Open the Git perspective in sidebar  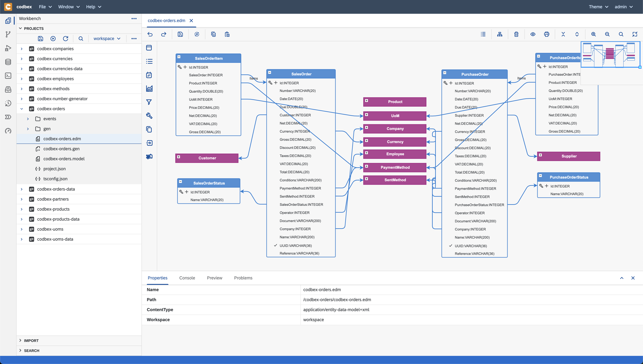tap(8, 34)
